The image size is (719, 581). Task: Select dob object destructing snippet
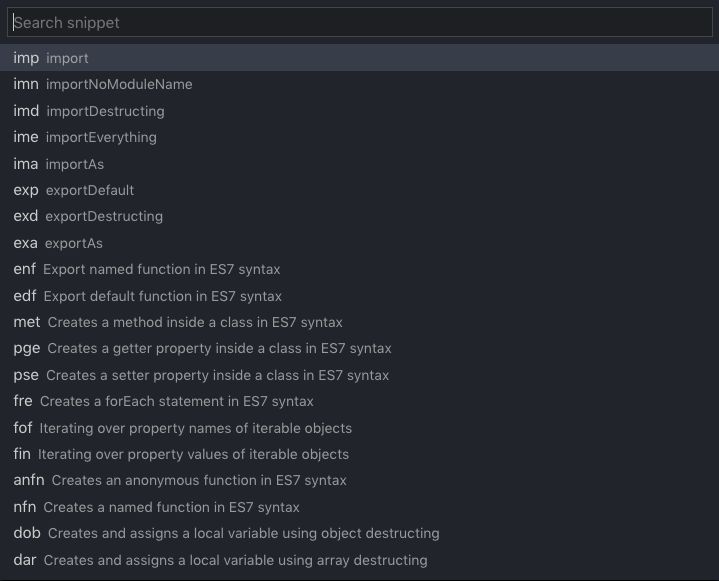[x=226, y=533]
